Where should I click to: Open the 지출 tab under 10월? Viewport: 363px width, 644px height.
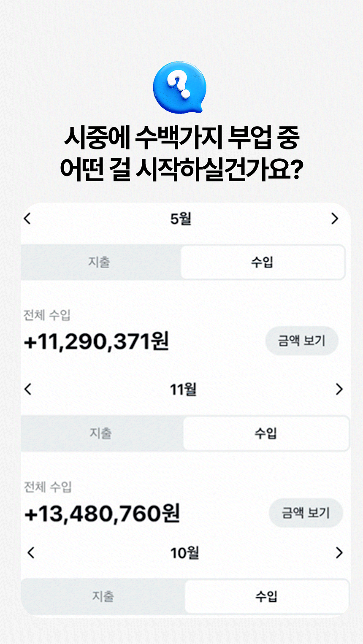pos(103,596)
